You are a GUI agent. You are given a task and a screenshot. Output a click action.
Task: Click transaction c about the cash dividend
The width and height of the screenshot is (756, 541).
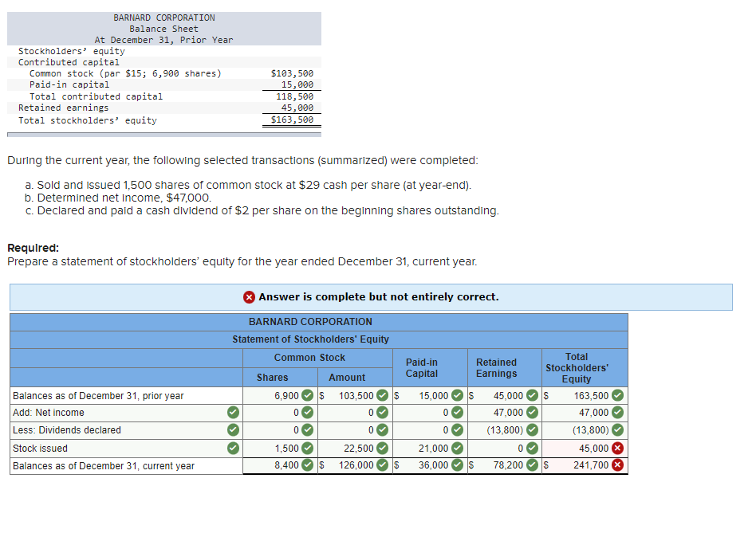pyautogui.click(x=262, y=211)
